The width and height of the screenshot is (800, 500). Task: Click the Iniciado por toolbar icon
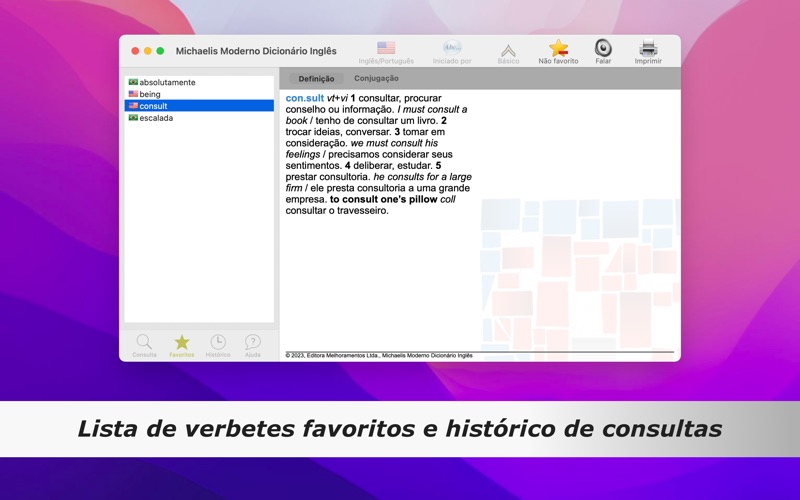click(452, 48)
